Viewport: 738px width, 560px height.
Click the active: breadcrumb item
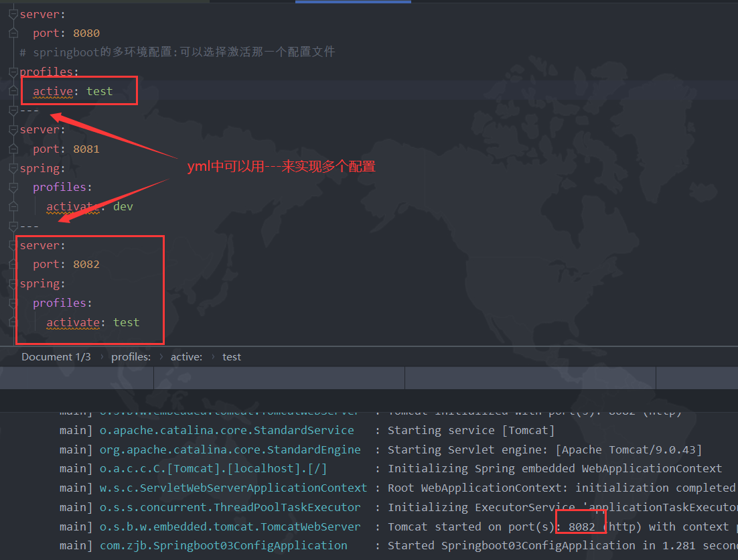click(x=186, y=356)
